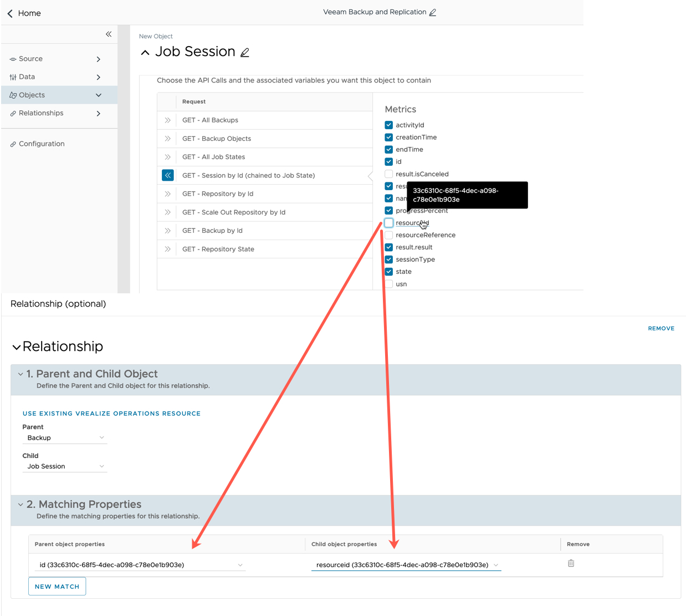
Task: Edit the Veeam Backup and Replication title
Action: [433, 12]
